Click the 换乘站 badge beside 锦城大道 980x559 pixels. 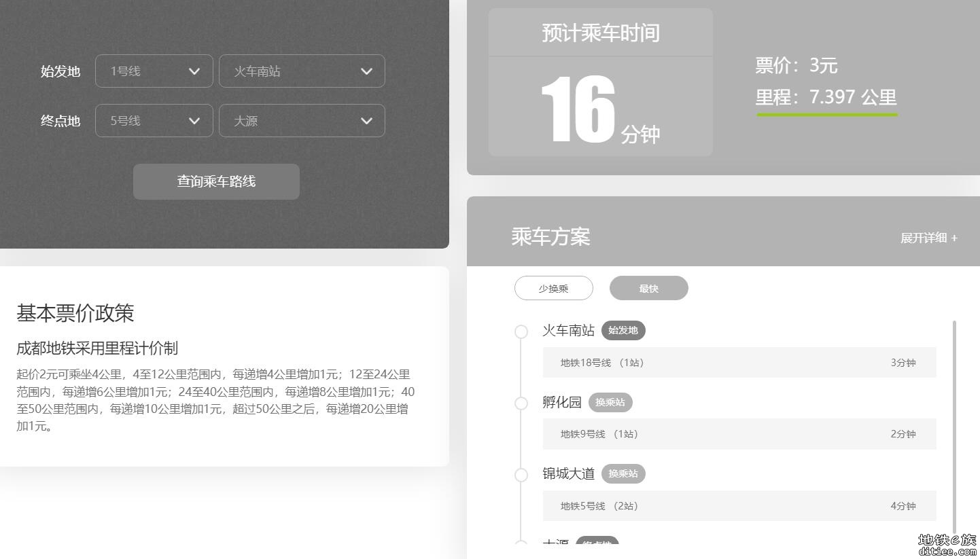pos(623,473)
